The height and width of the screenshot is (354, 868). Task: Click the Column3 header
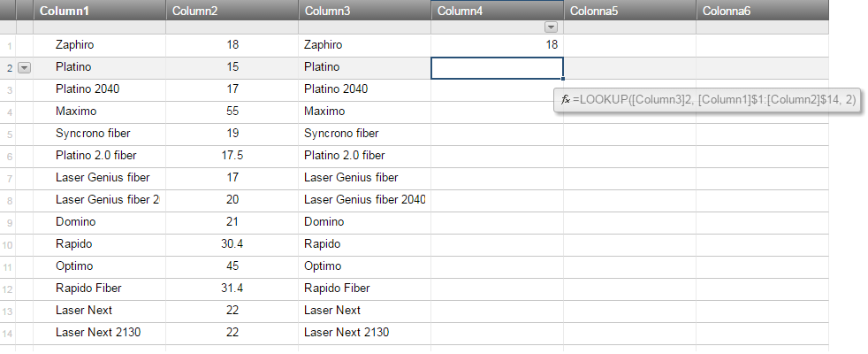tap(365, 11)
